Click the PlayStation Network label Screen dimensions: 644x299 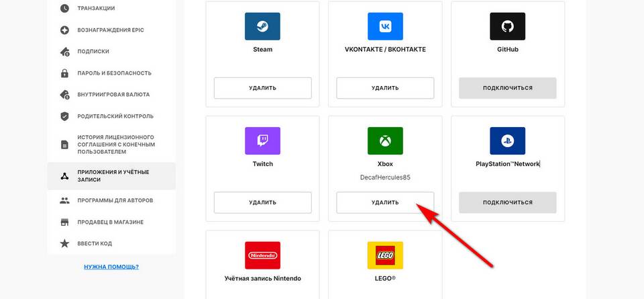[508, 164]
